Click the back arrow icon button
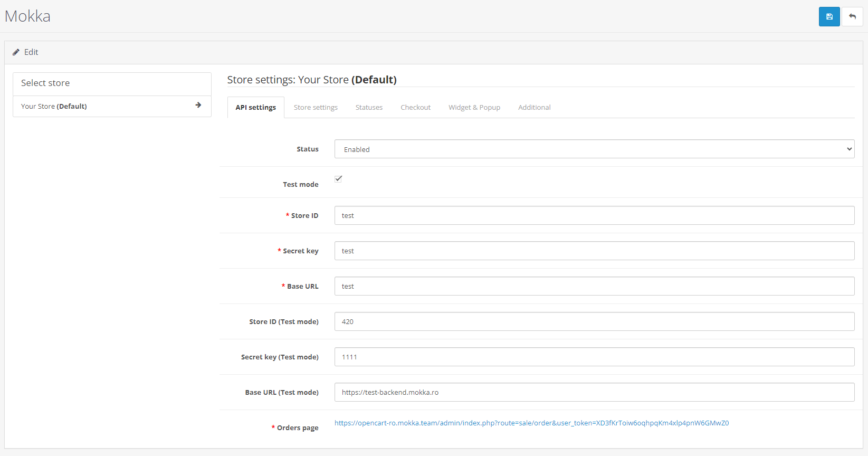This screenshot has width=868, height=456. 852,16
